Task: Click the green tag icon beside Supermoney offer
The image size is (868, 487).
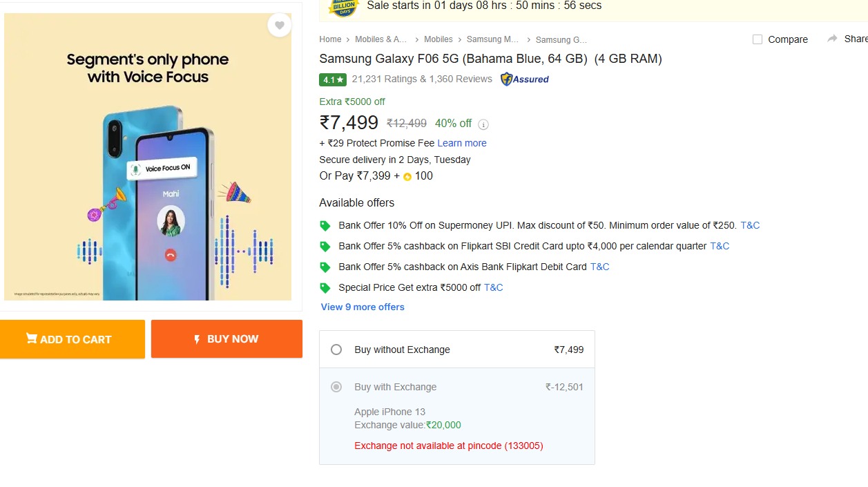Action: point(325,226)
